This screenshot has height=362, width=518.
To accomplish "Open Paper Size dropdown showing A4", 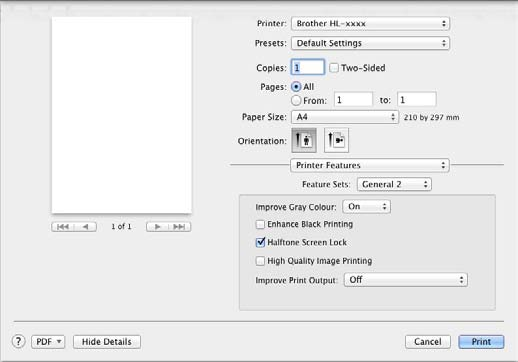I will tap(345, 117).
